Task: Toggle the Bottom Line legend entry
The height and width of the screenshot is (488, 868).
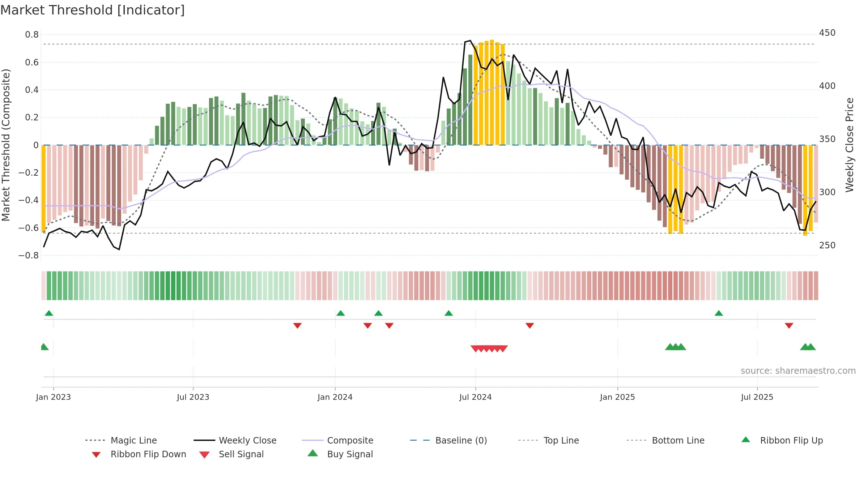Action: pos(665,440)
